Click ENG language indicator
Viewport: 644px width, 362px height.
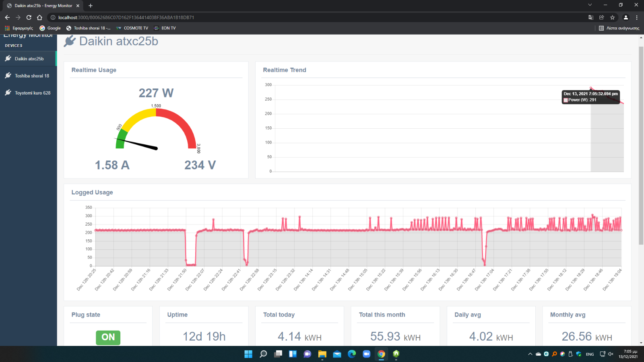590,354
